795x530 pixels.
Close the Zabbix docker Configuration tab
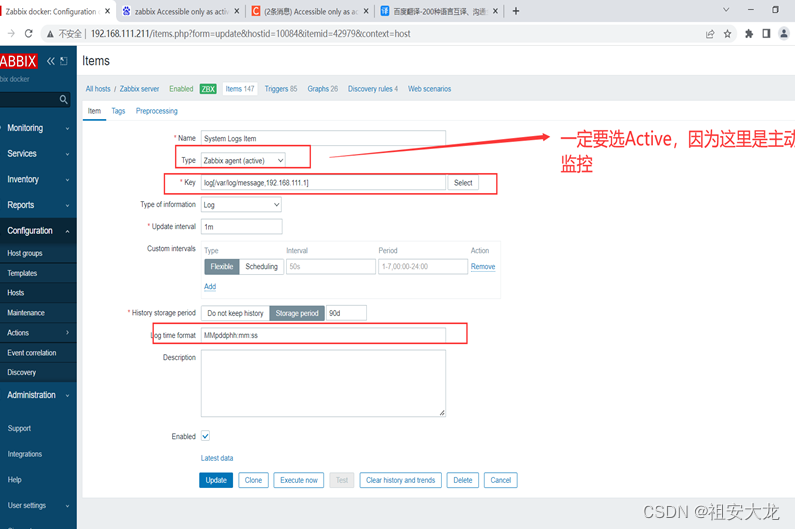coord(107,11)
